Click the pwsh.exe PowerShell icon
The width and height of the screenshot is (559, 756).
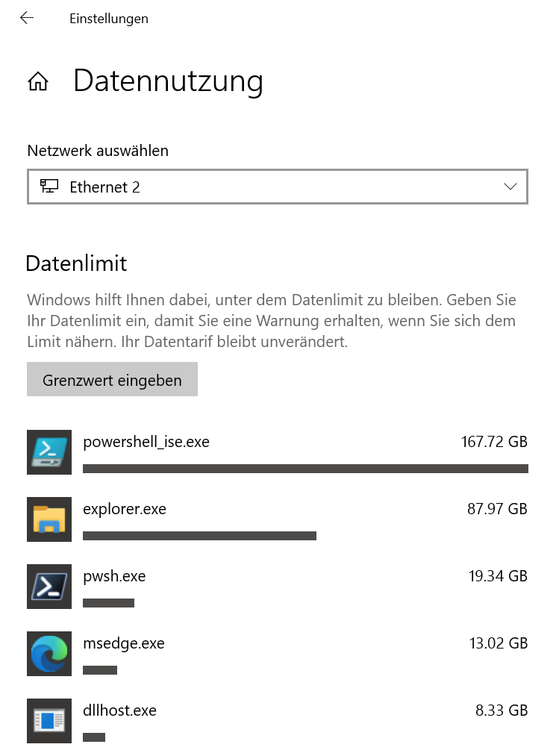49,587
